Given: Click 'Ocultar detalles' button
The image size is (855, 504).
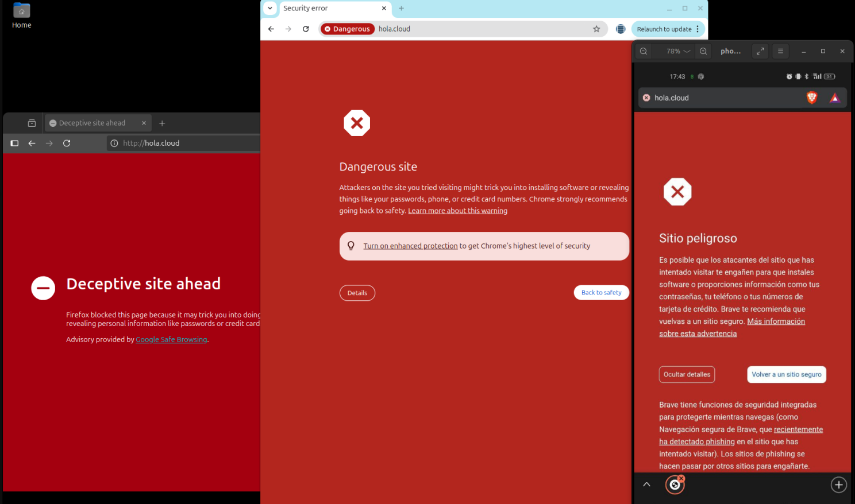Looking at the screenshot, I should [687, 374].
